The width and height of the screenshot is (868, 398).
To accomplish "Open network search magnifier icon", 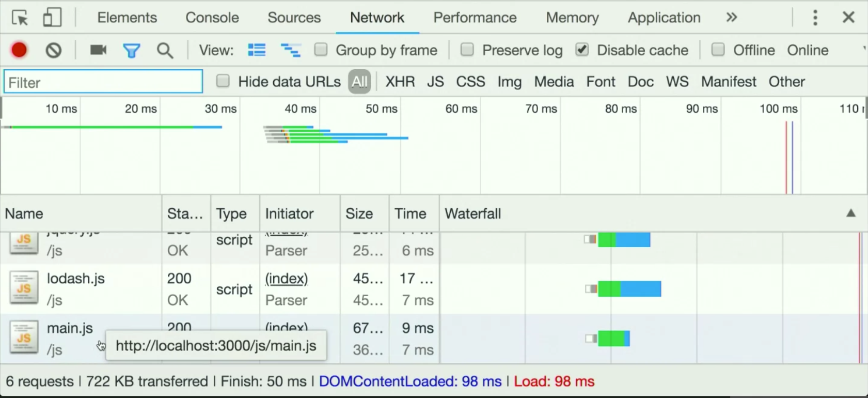I will pyautogui.click(x=165, y=51).
